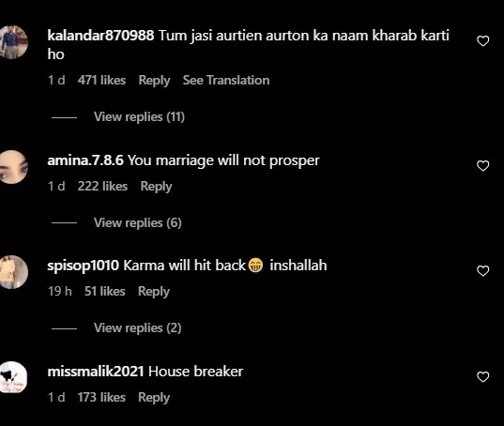
Task: Expand View replies (2)
Action: [138, 328]
